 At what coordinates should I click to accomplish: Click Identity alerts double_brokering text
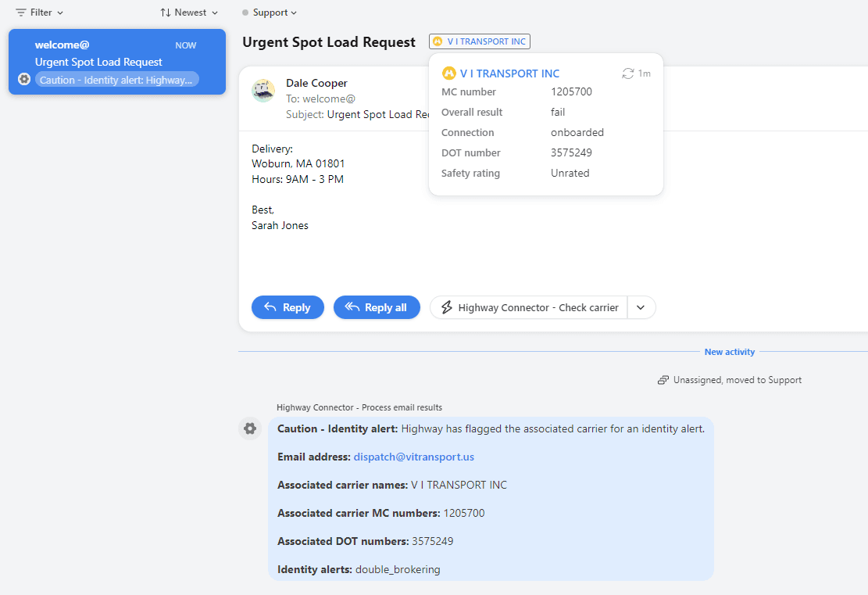(x=359, y=569)
